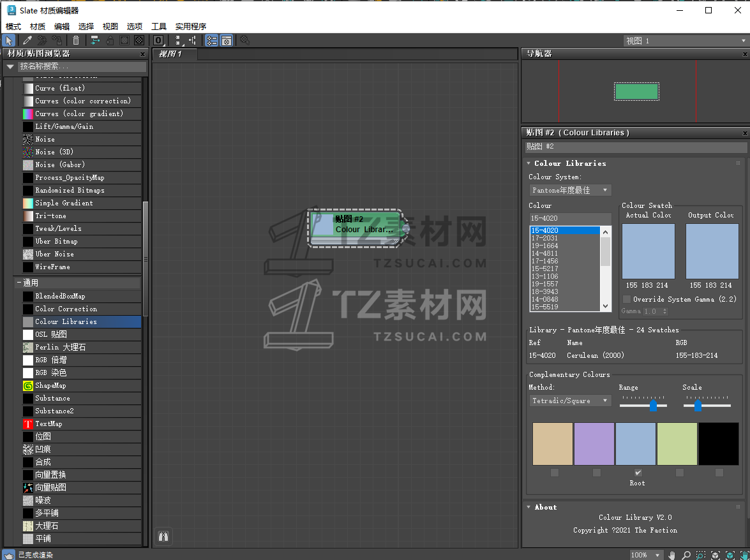Screen dimensions: 750x560
Task: Uncheck the Root checkbox under blue swatch
Action: click(x=638, y=473)
